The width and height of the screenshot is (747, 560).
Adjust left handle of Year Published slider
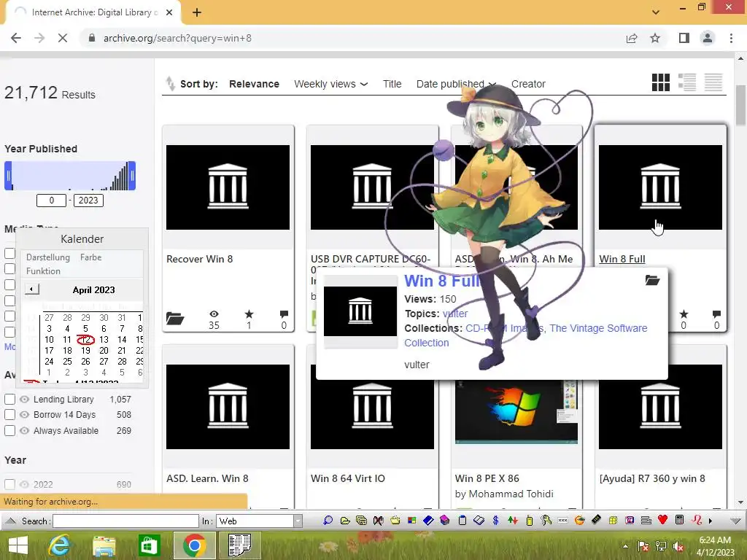point(8,176)
